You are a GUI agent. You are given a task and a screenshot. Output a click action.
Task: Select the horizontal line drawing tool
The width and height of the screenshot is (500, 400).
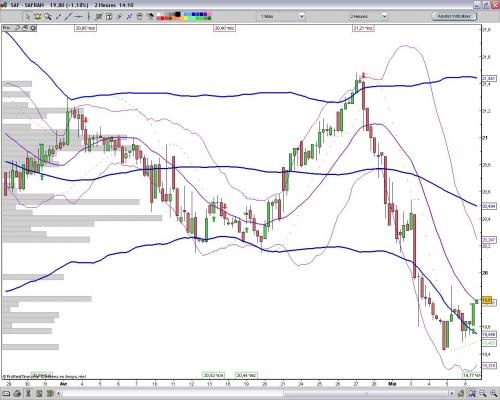(79, 16)
